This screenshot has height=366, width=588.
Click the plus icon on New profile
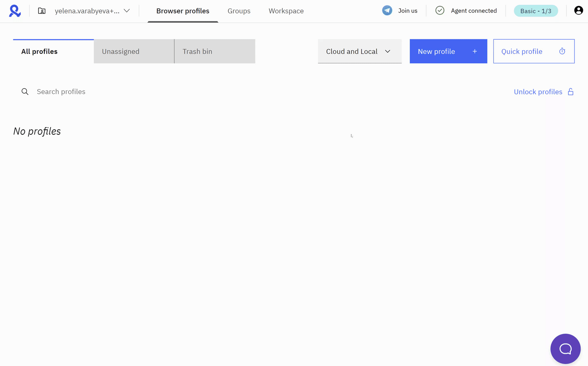[475, 51]
